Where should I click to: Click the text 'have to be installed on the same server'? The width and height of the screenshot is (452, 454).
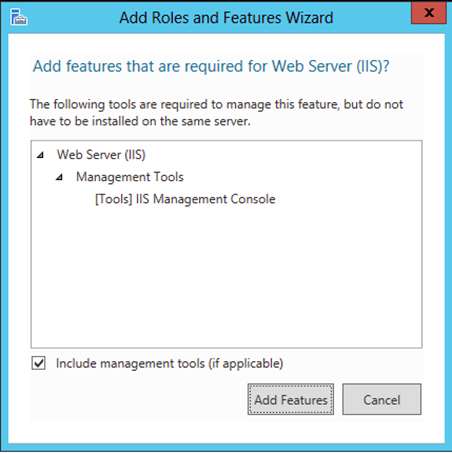(x=140, y=121)
